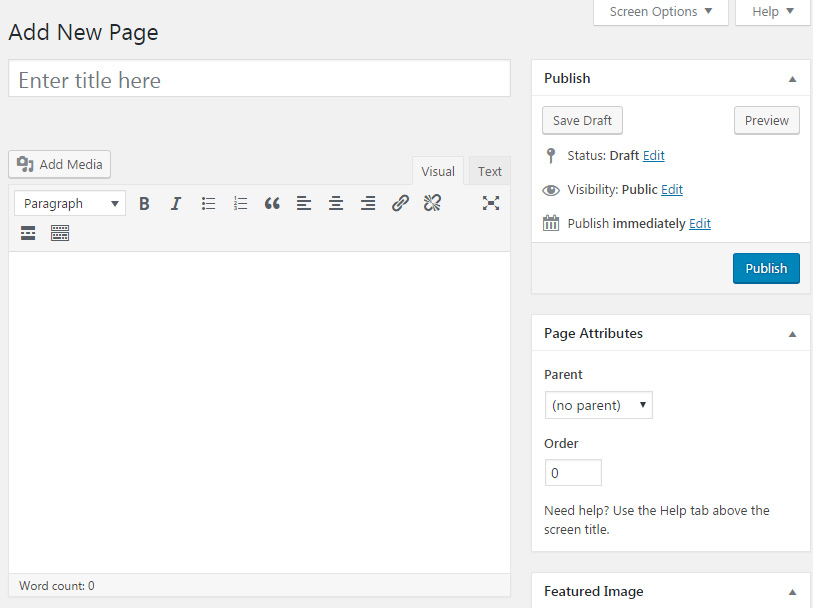This screenshot has height=608, width=813.
Task: Toggle bold formatting in the editor toolbar
Action: (x=144, y=203)
